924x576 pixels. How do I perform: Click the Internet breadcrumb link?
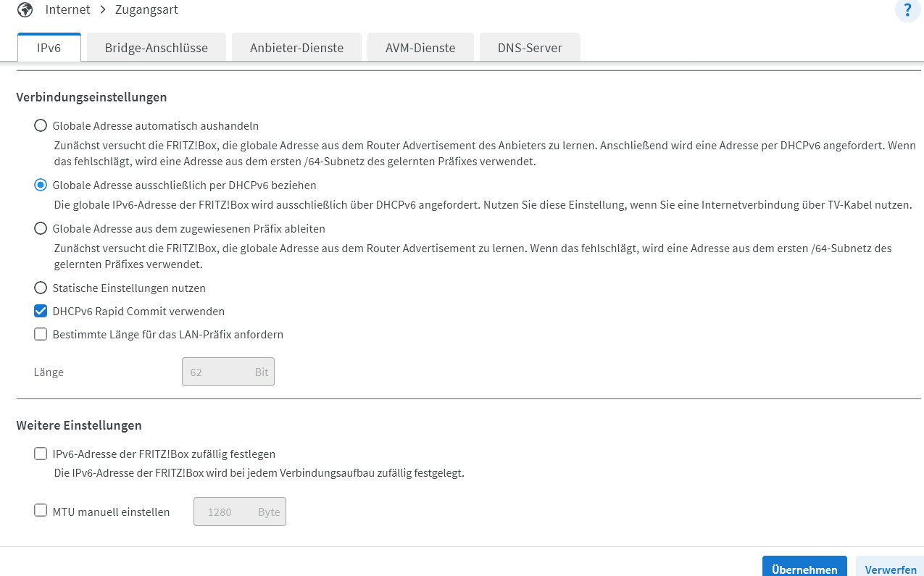[67, 9]
